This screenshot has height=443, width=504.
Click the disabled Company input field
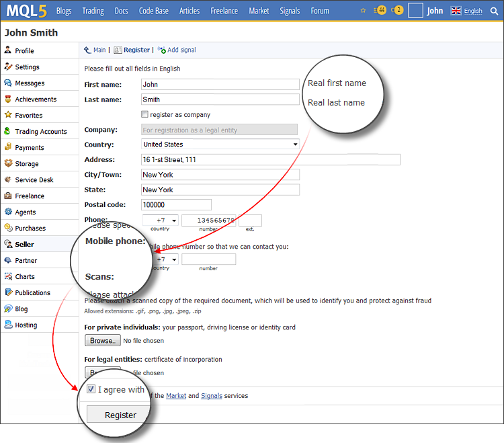(x=219, y=129)
